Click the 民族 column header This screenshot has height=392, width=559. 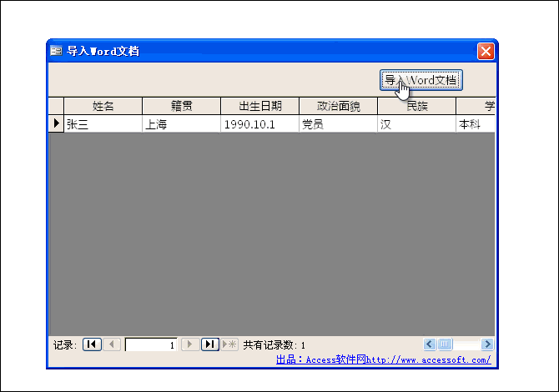click(417, 106)
